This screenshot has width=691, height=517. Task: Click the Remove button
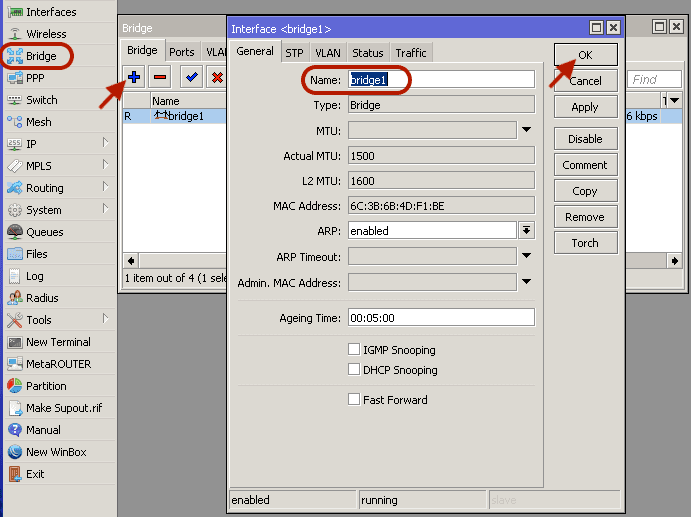click(x=586, y=217)
